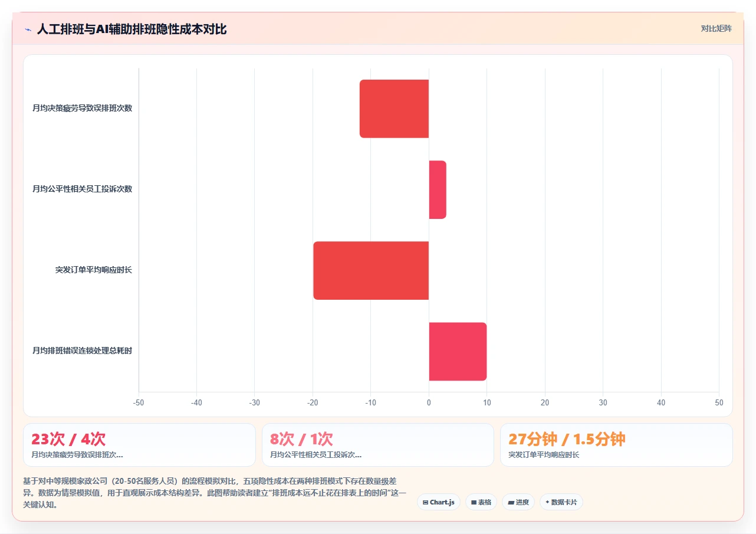Click the 对比矩阵 label in the header
This screenshot has height=534, width=756.
(716, 28)
